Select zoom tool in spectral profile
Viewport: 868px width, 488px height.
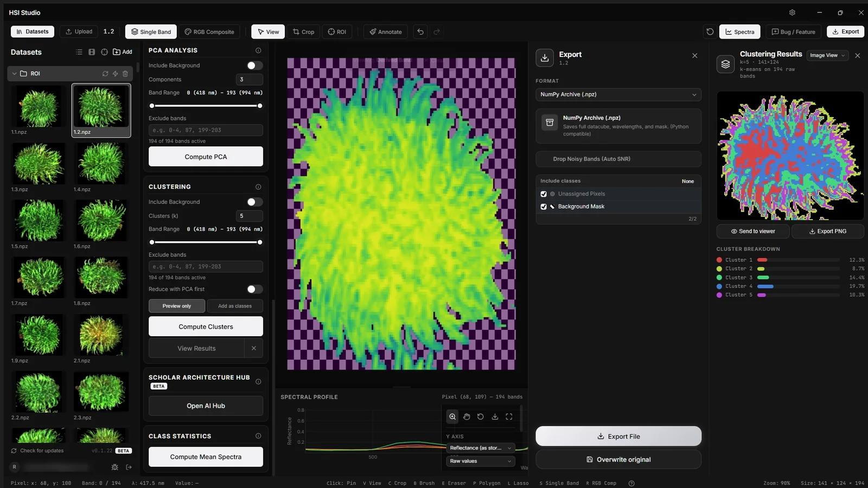[x=452, y=417]
